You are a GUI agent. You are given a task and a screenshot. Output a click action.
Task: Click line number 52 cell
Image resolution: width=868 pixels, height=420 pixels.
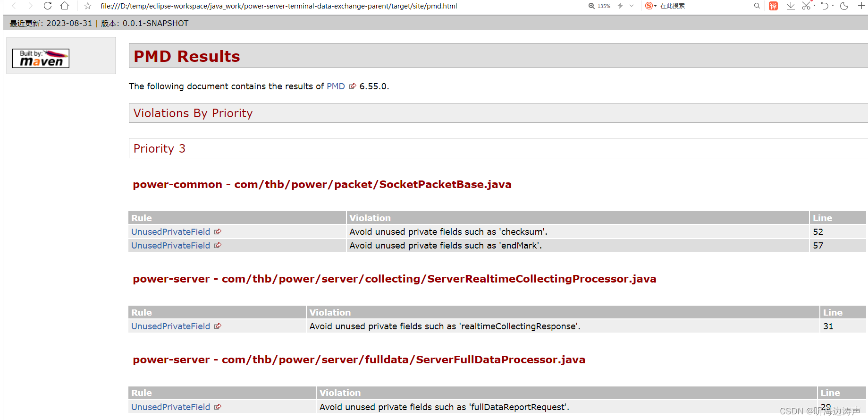point(837,231)
